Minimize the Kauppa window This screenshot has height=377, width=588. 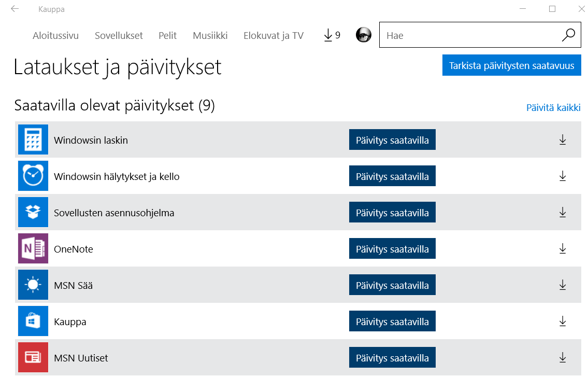pyautogui.click(x=523, y=9)
